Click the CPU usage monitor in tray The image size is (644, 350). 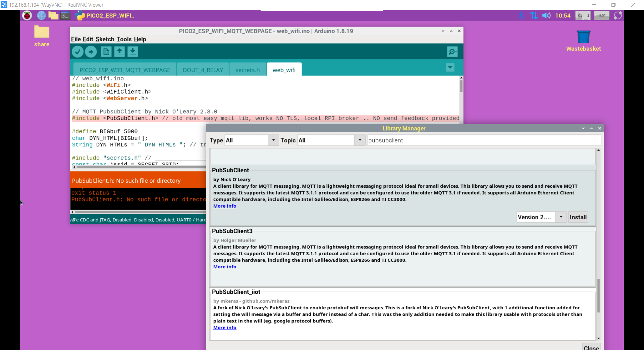(583, 15)
